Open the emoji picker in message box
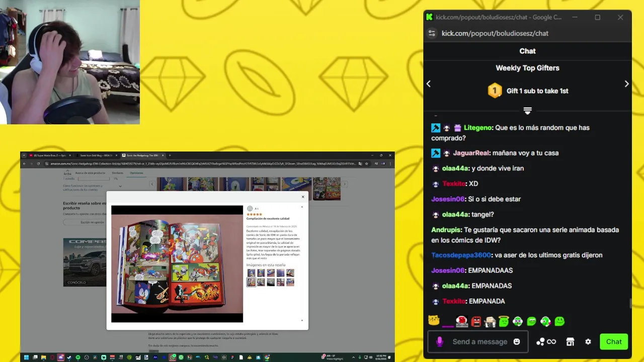 click(x=516, y=342)
